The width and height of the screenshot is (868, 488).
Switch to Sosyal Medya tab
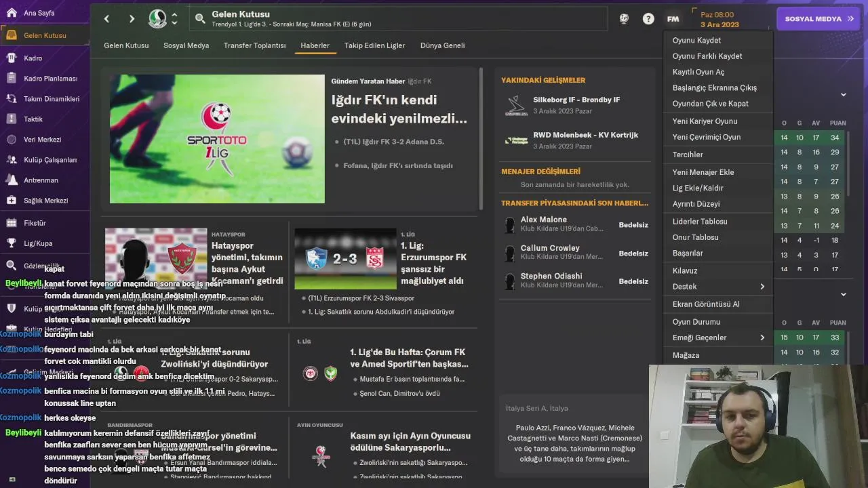[x=186, y=45]
